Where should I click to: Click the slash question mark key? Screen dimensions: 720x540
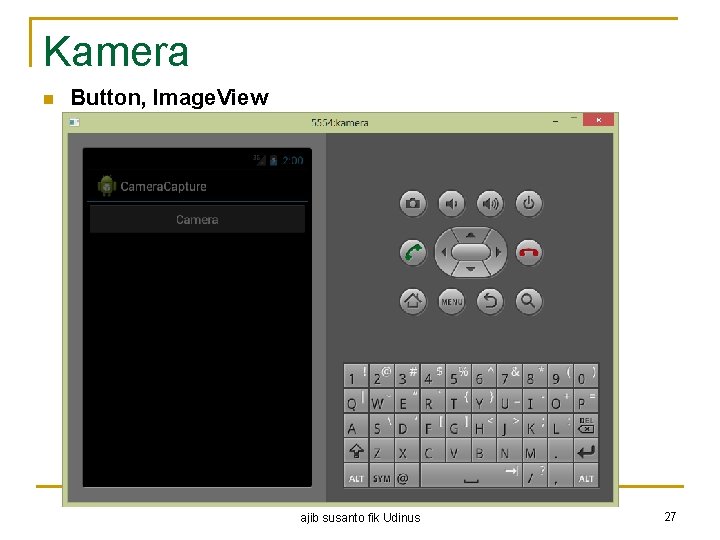pos(534,476)
